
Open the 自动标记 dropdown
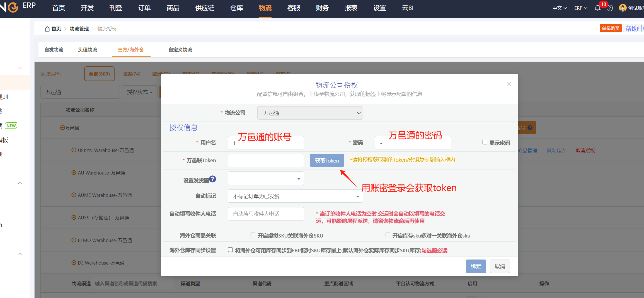[x=295, y=196]
